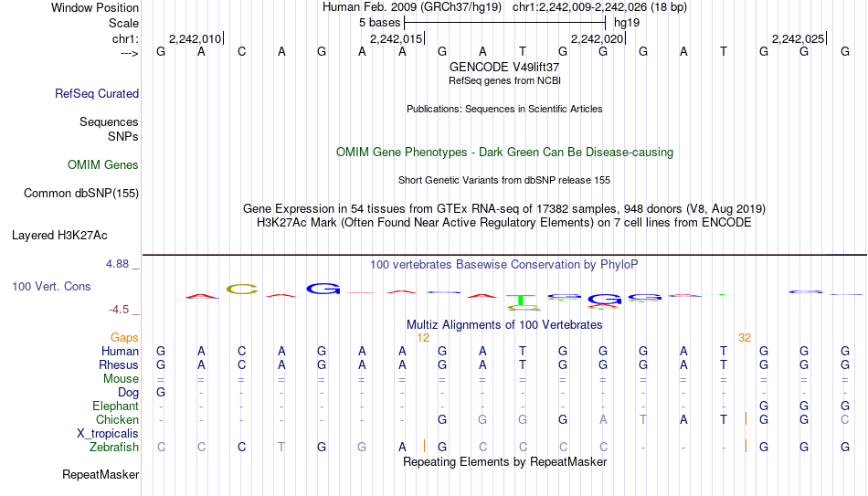Click the Scale label
This screenshot has width=868, height=496.
(124, 23)
